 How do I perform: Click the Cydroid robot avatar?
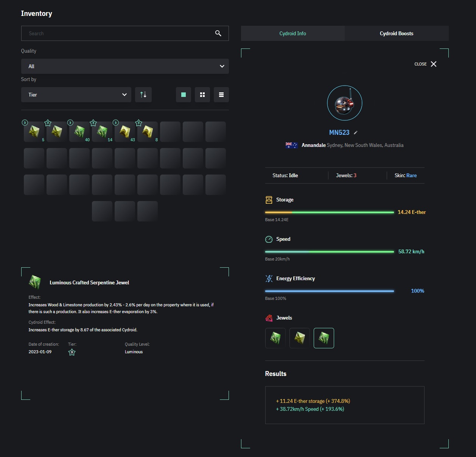pyautogui.click(x=344, y=103)
